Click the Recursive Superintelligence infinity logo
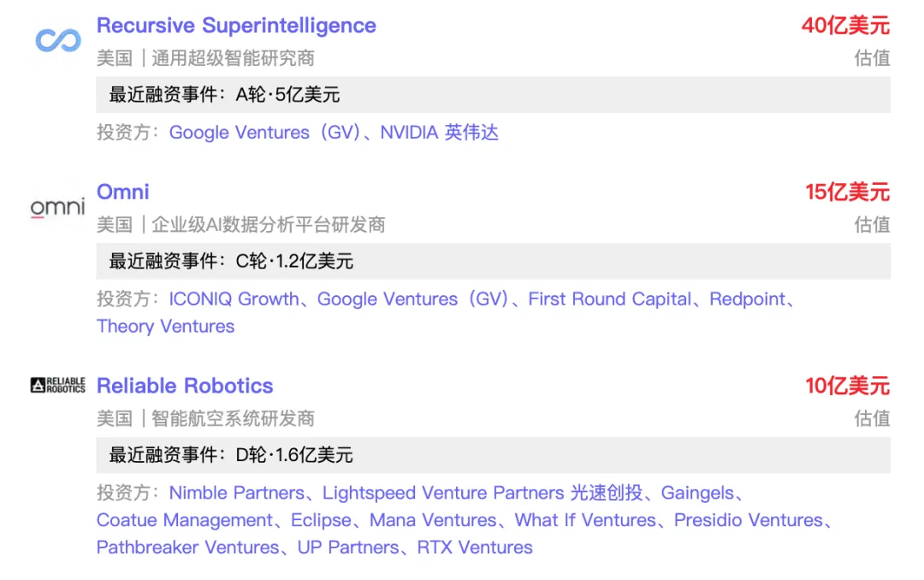This screenshot has width=924, height=580. (58, 39)
